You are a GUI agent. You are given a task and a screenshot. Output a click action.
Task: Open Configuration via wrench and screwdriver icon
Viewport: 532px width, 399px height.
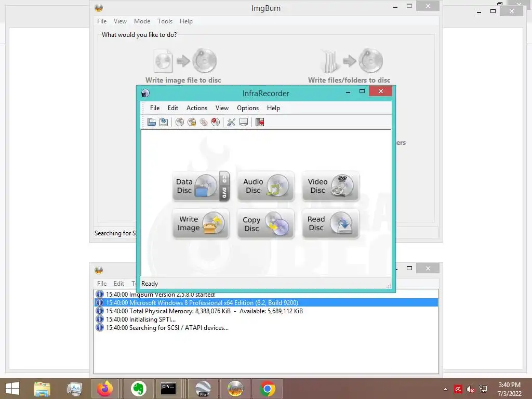click(x=231, y=122)
